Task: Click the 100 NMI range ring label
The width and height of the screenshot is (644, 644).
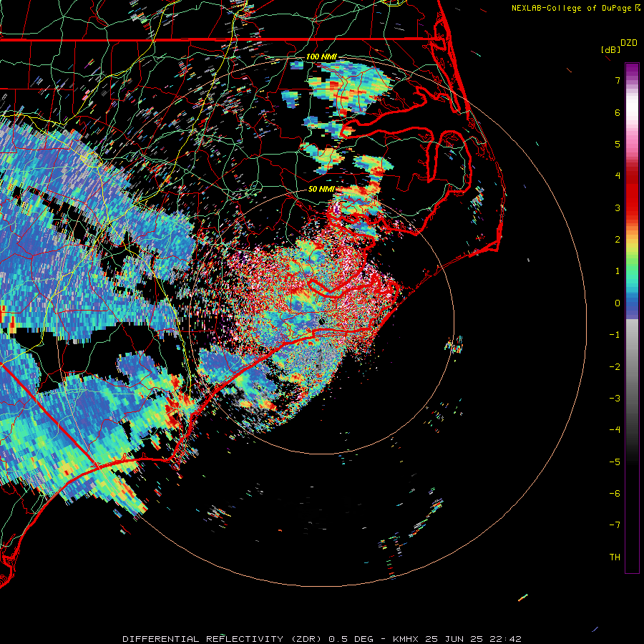Action: pos(321,57)
